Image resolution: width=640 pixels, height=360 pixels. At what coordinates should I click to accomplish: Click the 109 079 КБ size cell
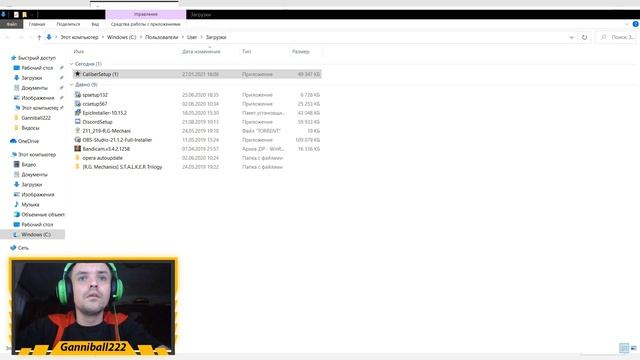point(307,140)
